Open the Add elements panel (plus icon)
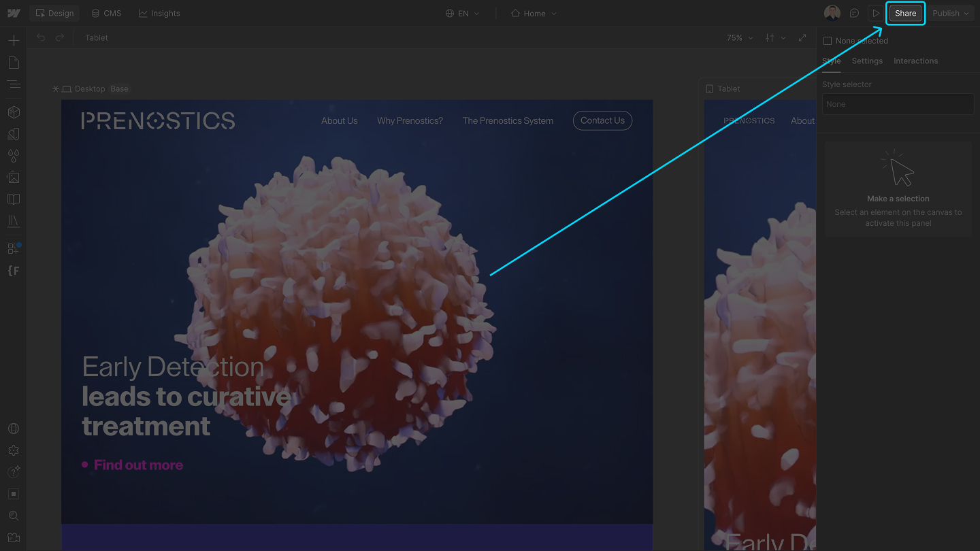Image resolution: width=980 pixels, height=551 pixels. 14,41
